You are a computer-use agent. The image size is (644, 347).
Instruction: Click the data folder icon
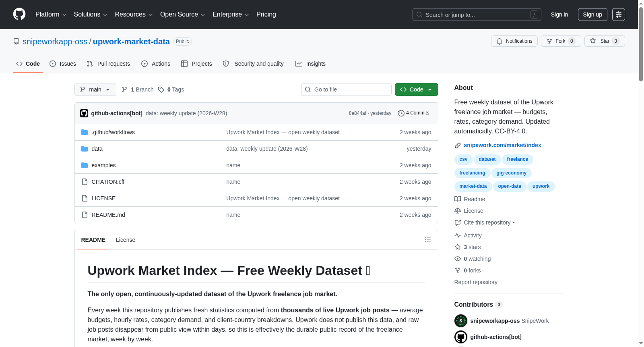[85, 149]
